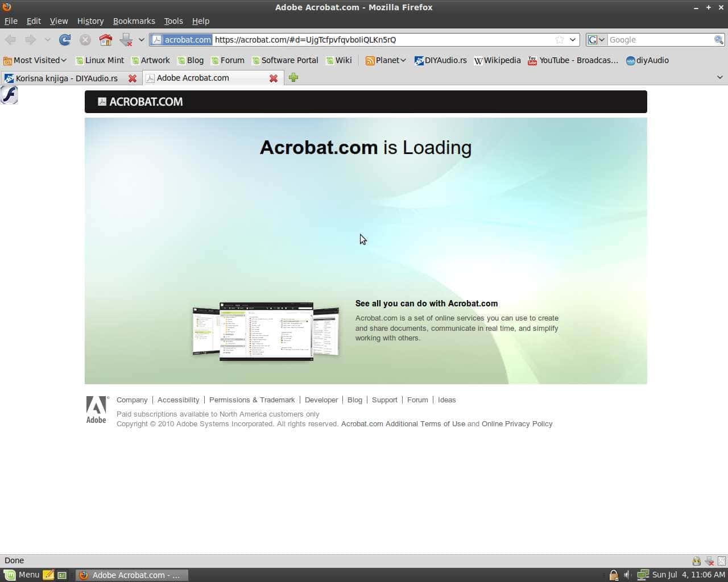
Task: Open the Linux Mint bookmark
Action: point(100,60)
